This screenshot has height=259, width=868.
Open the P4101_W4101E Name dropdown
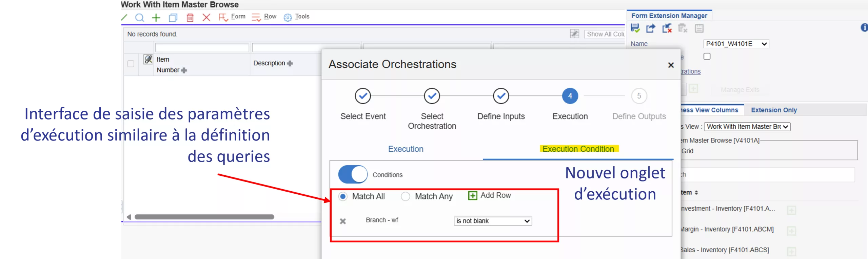click(x=736, y=44)
